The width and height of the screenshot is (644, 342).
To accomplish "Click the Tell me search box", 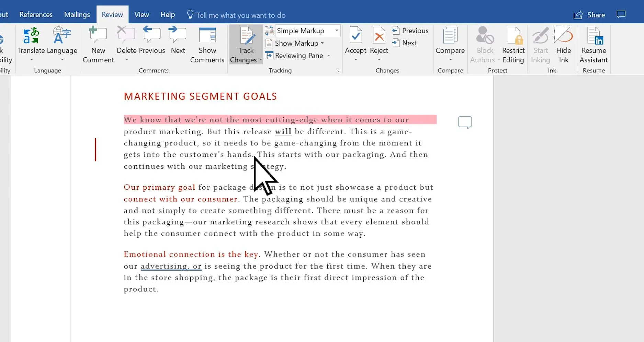I will coord(240,15).
